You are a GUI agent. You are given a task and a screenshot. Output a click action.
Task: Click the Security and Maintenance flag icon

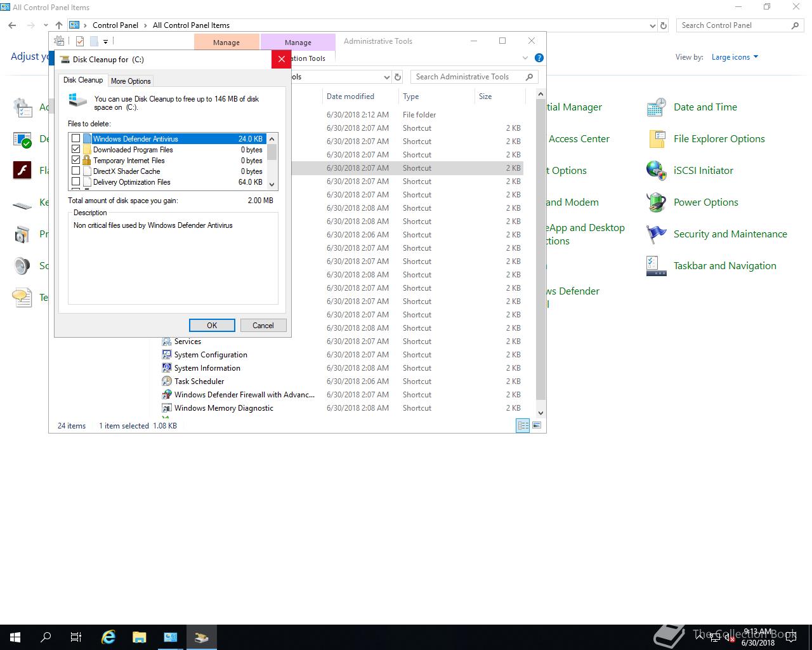(656, 234)
